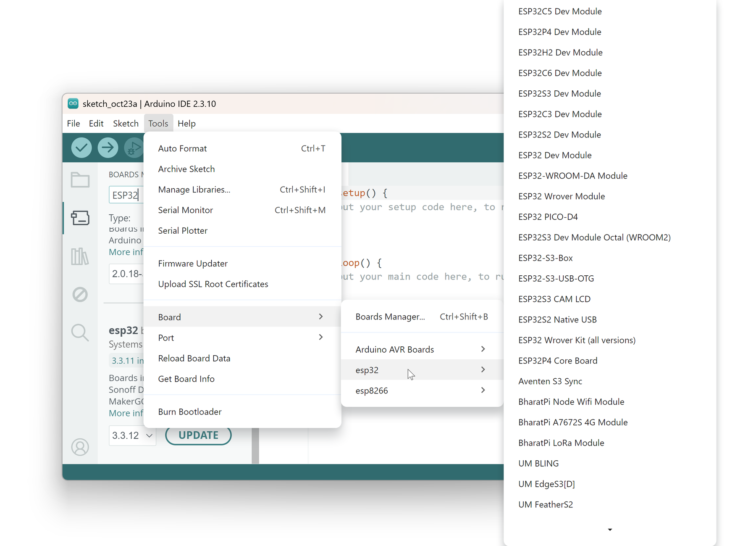Select ESP32C5 Dev Module board
This screenshot has height=546, width=756.
[x=610, y=11]
